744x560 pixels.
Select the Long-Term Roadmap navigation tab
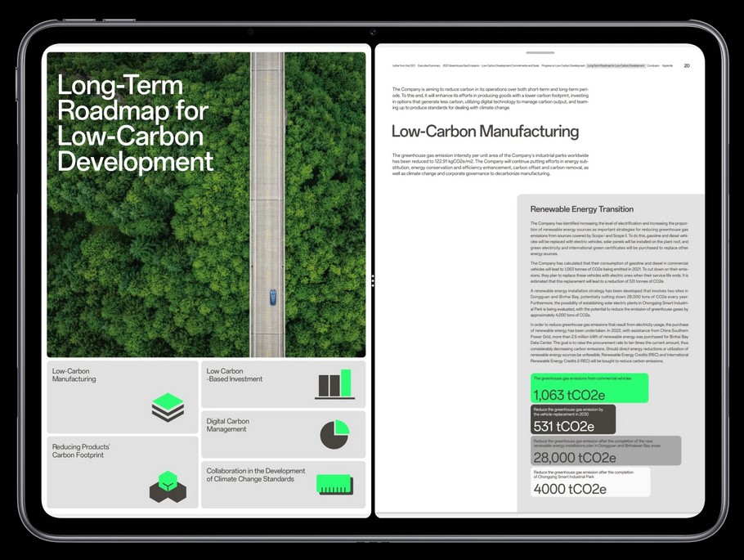click(616, 65)
